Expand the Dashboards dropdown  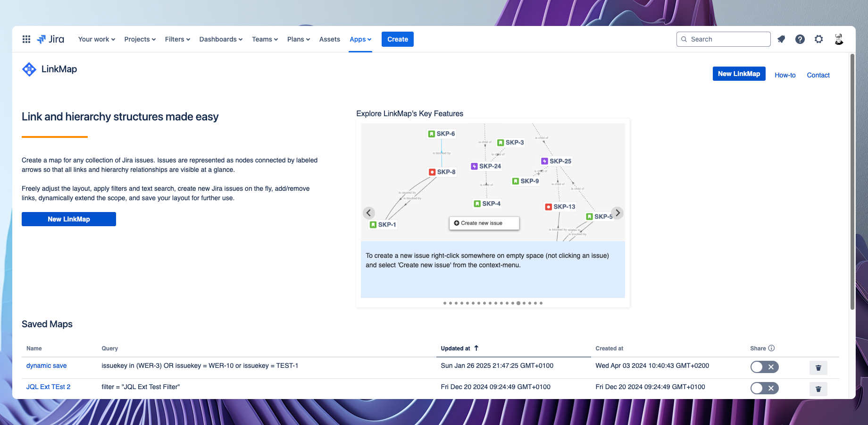click(x=221, y=39)
